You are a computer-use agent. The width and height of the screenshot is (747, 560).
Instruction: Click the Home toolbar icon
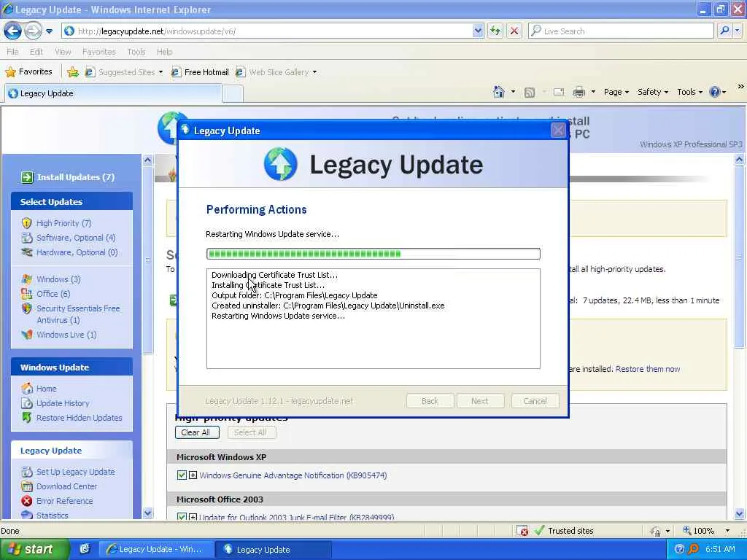[499, 91]
